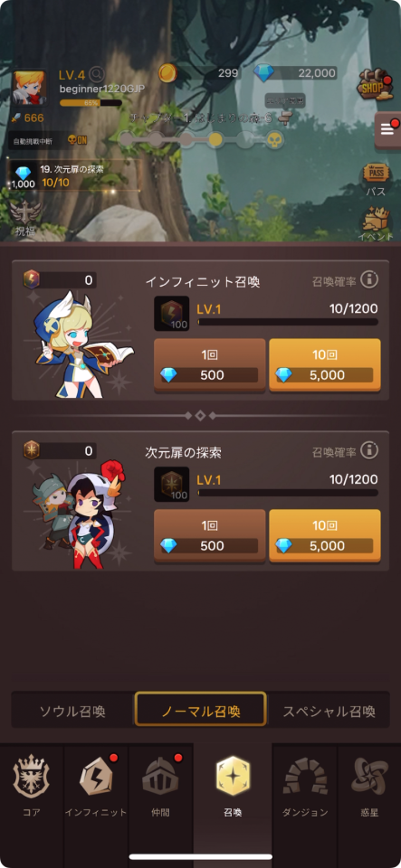The width and height of the screenshot is (401, 868).
Task: Open the コア bottom navigation item
Action: pyautogui.click(x=32, y=787)
